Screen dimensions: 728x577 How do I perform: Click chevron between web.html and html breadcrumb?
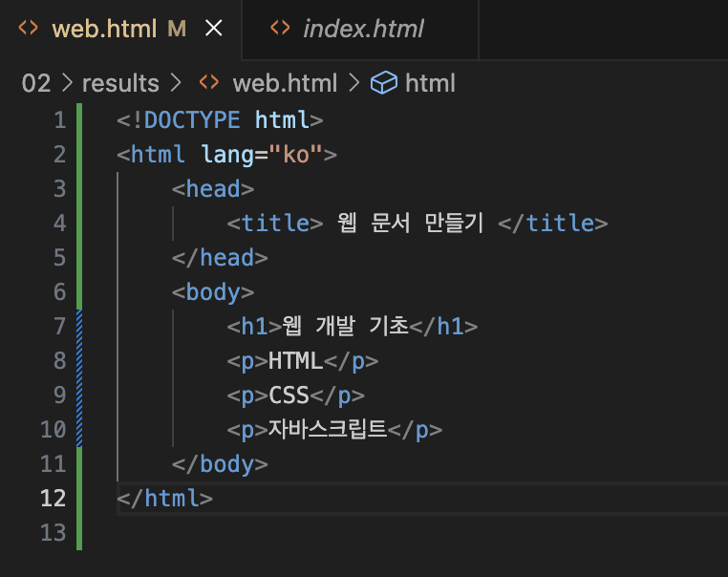[x=354, y=83]
